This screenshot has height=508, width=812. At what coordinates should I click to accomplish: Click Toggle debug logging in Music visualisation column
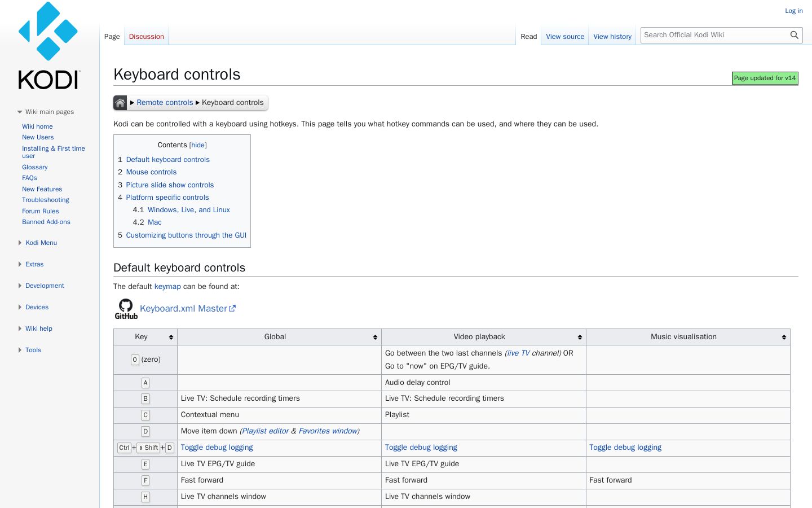coord(625,448)
